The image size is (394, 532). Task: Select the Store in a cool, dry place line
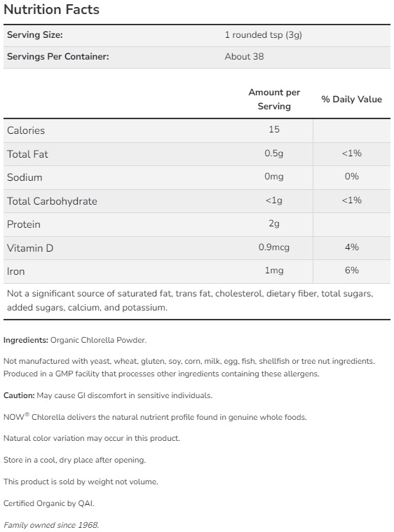(x=74, y=460)
